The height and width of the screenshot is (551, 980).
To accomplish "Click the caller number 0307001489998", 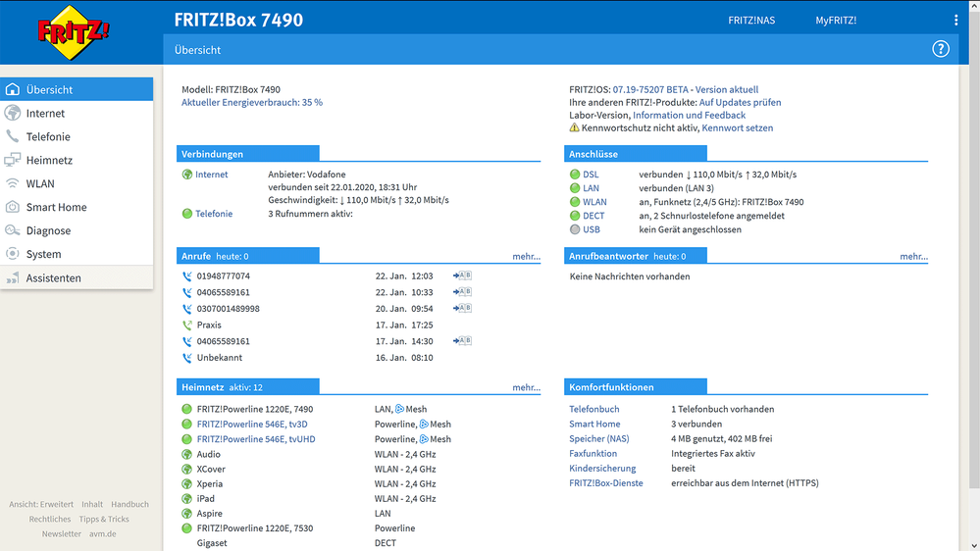I will coord(229,309).
